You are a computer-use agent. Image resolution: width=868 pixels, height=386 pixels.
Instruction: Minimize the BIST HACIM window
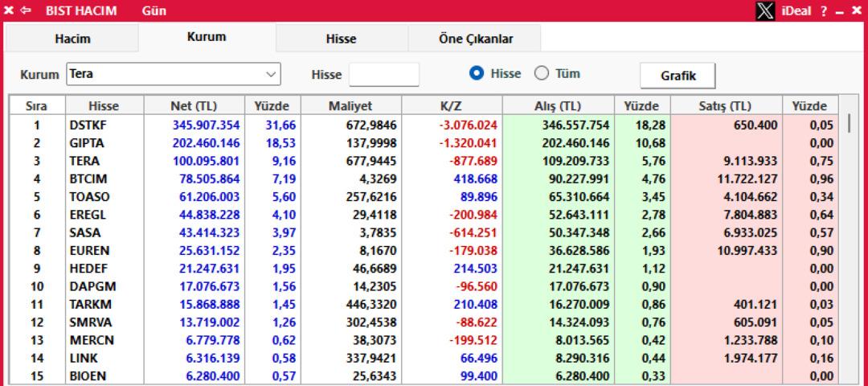pyautogui.click(x=840, y=11)
